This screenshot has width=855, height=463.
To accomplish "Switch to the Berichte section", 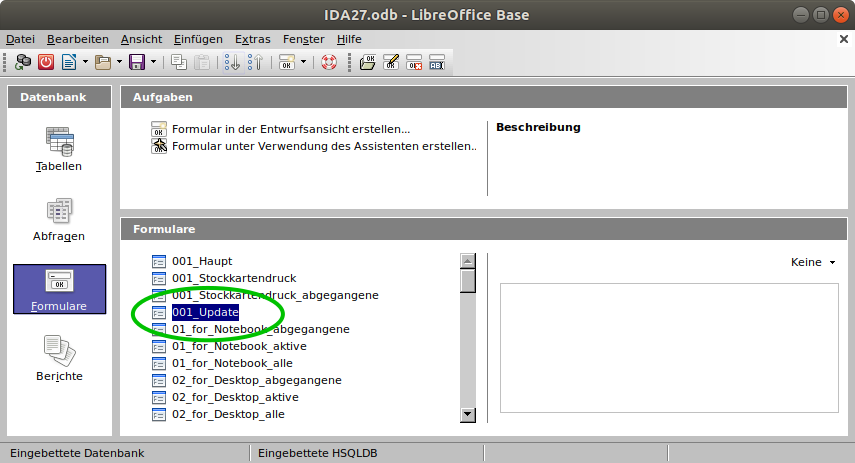I will click(59, 359).
